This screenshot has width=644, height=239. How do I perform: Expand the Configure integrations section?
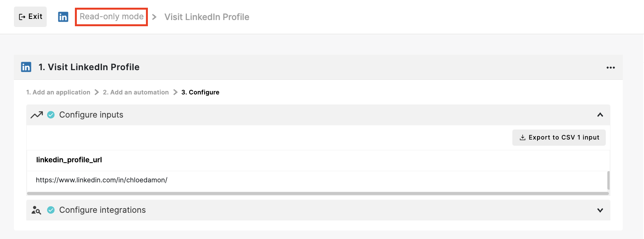(600, 210)
